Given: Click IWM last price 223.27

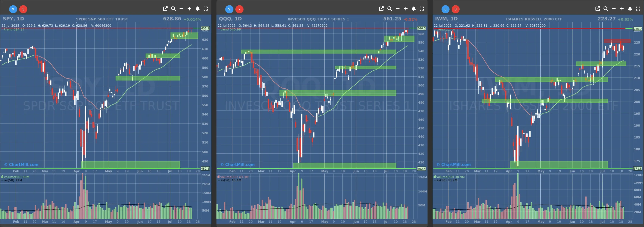Looking at the screenshot, I should [606, 19].
